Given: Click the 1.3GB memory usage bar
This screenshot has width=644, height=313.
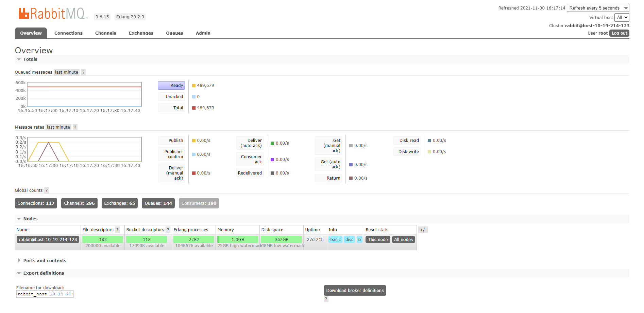Looking at the screenshot, I should [x=238, y=240].
